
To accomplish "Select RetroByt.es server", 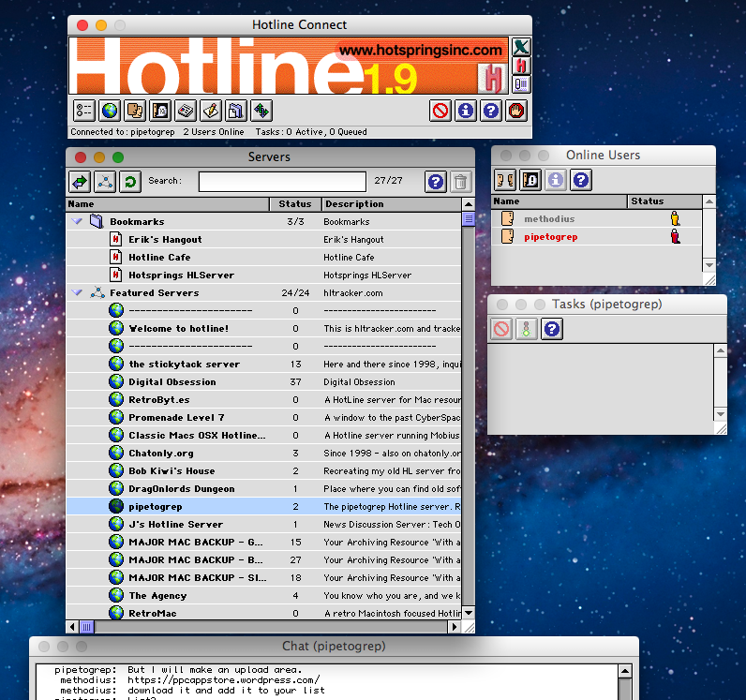I will point(263,400).
